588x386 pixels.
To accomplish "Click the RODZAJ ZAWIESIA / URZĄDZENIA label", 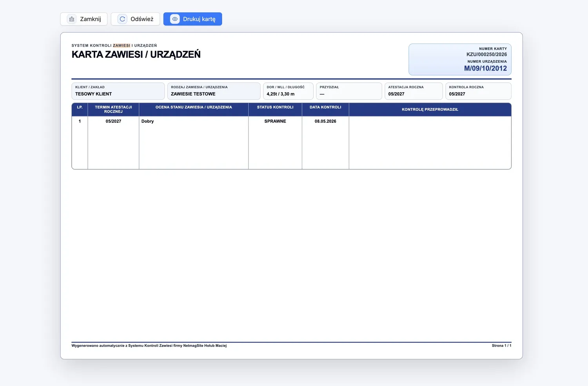I will (x=199, y=87).
